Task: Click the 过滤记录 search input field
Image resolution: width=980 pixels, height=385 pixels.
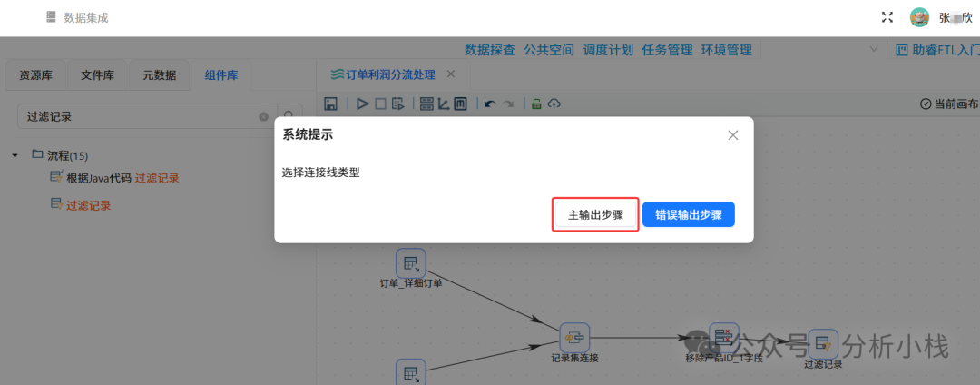Action: [147, 116]
